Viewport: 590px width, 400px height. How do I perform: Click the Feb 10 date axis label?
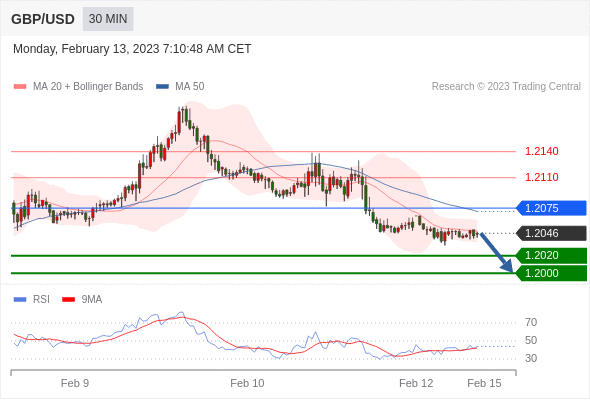(x=247, y=383)
